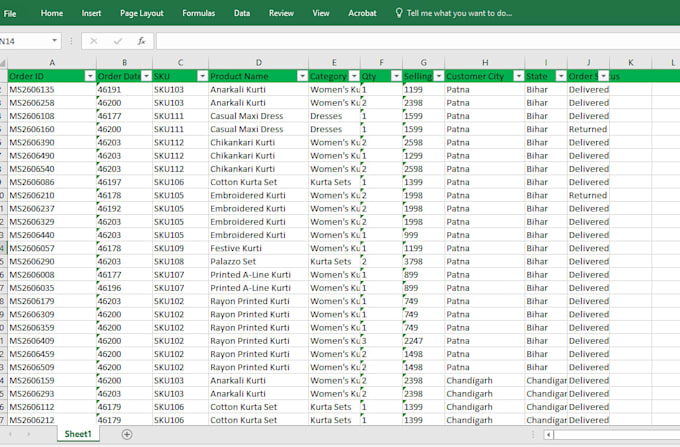Select SKU108 cell
The width and height of the screenshot is (680, 447).
click(180, 261)
